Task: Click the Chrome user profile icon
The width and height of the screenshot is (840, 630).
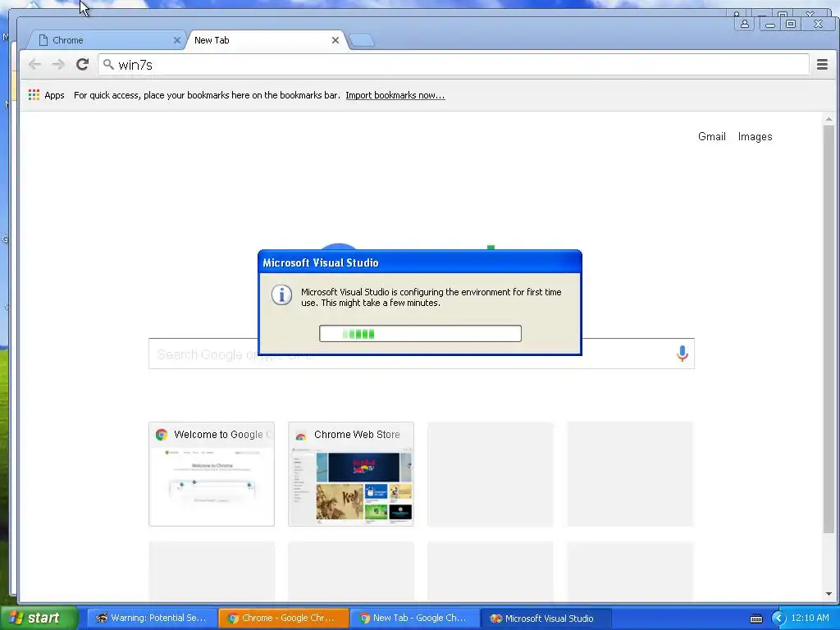Action: pos(745,24)
